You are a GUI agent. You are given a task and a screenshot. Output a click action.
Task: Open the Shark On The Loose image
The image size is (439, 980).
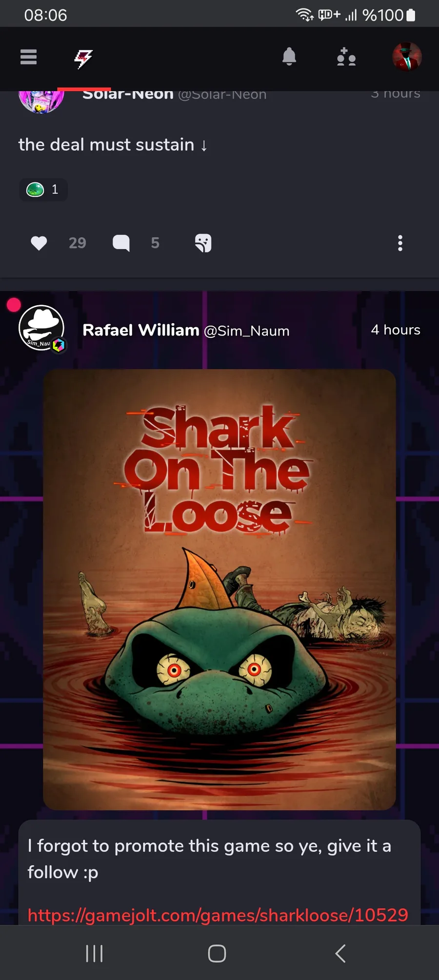click(219, 589)
